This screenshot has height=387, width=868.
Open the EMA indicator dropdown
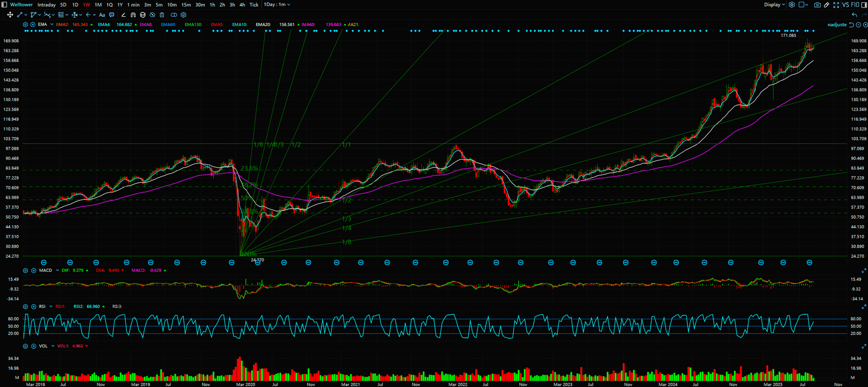[x=52, y=24]
